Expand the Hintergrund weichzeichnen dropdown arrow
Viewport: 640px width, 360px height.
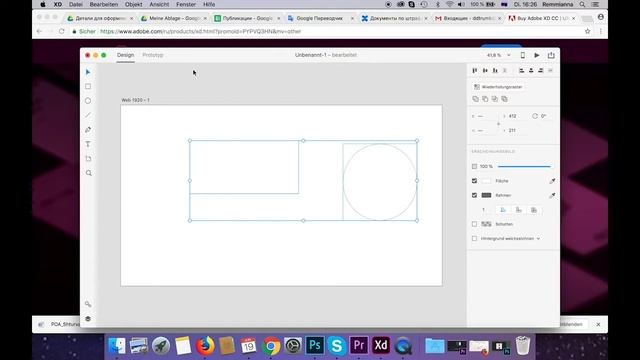(538, 238)
